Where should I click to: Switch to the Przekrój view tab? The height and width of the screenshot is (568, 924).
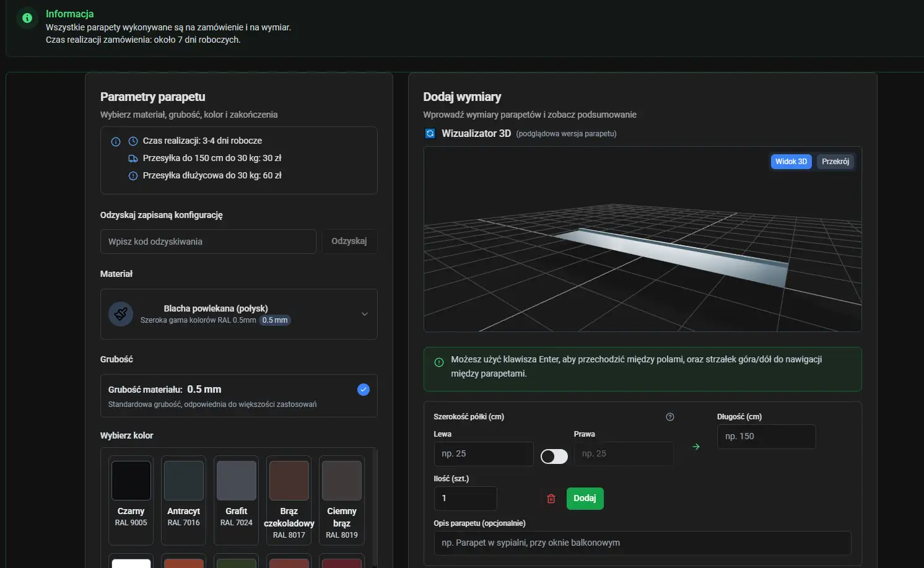pos(835,162)
